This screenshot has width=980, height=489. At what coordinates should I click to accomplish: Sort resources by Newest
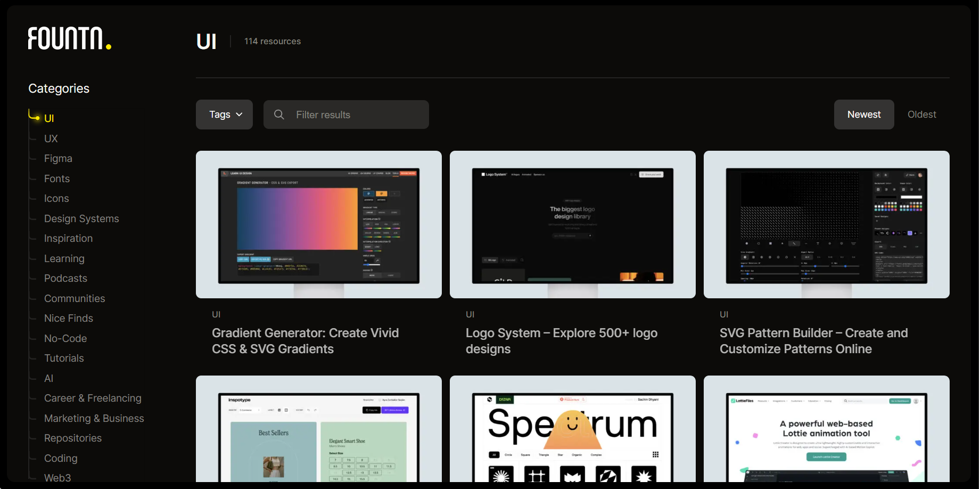pos(864,115)
